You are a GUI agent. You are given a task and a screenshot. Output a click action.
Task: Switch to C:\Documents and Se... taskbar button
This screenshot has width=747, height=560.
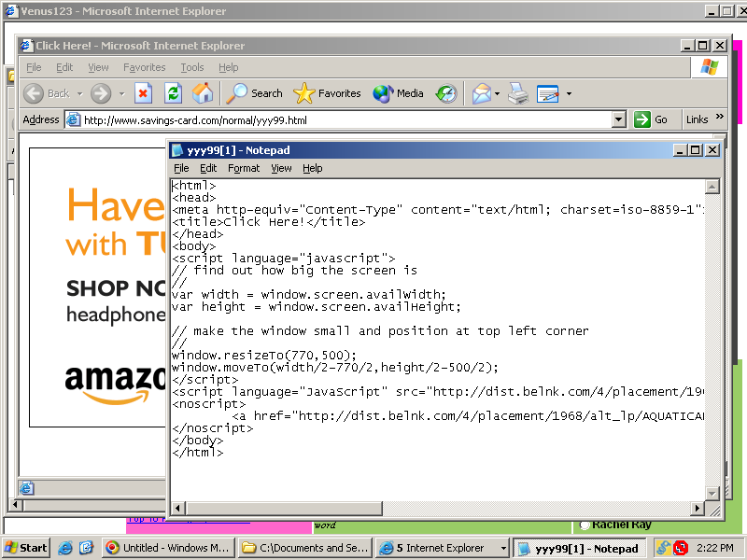tap(305, 548)
